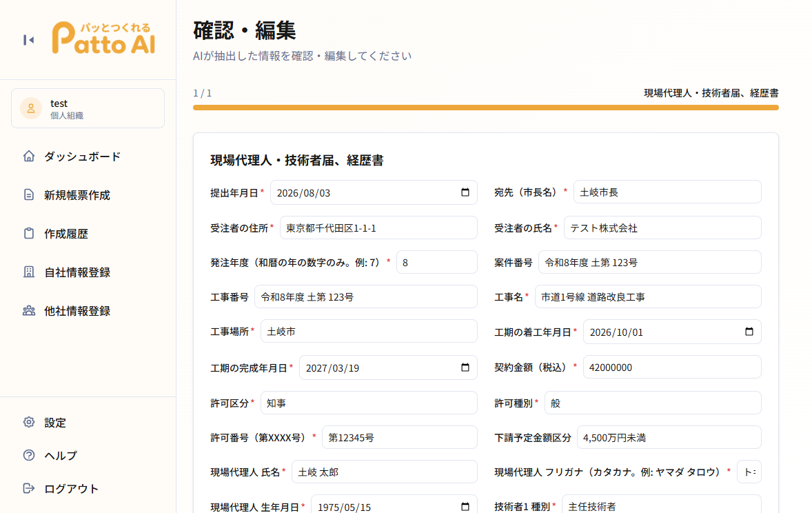812x513 pixels.
Task: Edit the 案件番号 field
Action: [649, 262]
